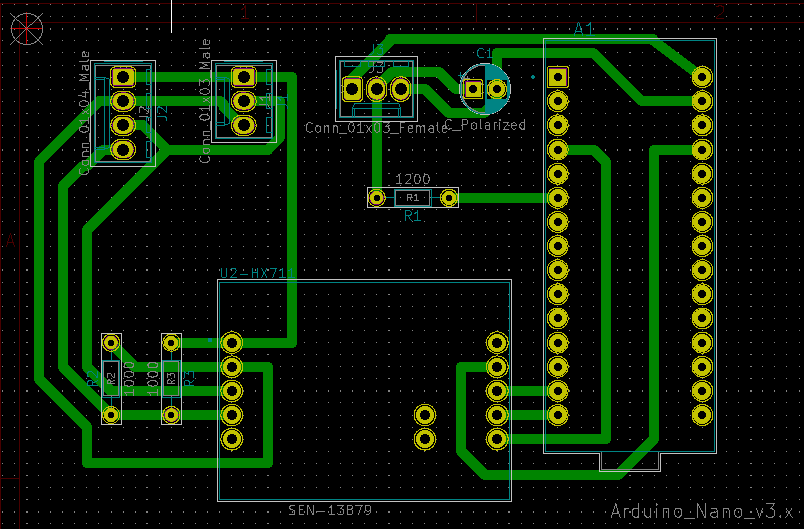The width and height of the screenshot is (804, 529).
Task: Select the right pad of the Conn_01x03_Female connector
Action: (401, 89)
